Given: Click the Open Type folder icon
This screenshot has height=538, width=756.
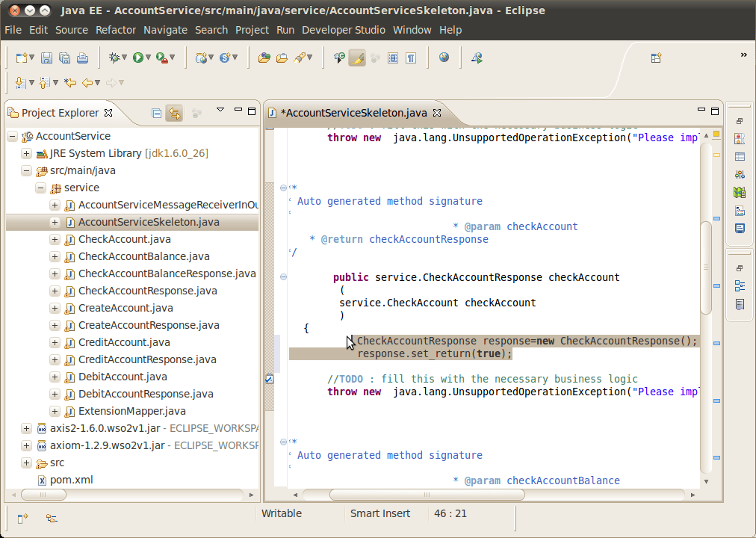Looking at the screenshot, I should 264,58.
